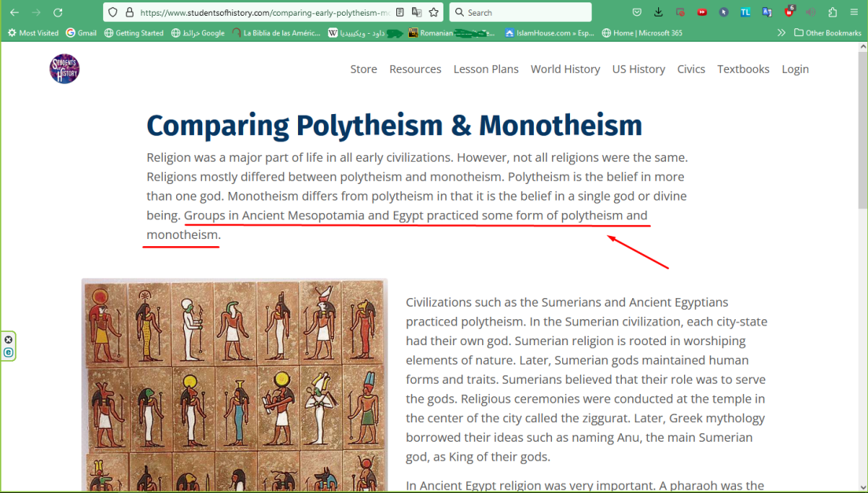Go back using the browser back arrow
Viewport: 868px width, 493px height.
pyautogui.click(x=14, y=12)
